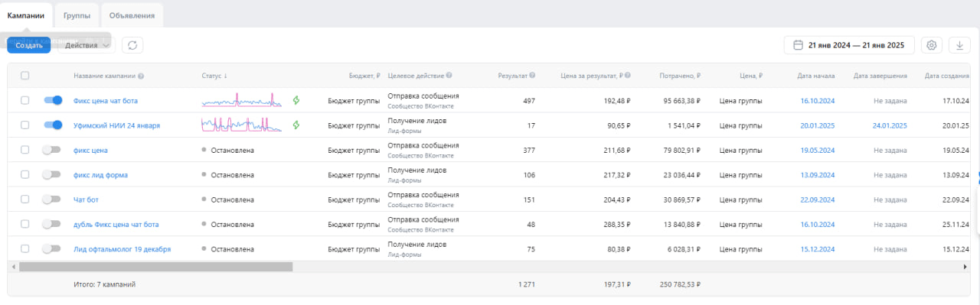This screenshot has height=305, width=980.
Task: Click lightning icon for Фикс цена чат бота
Action: [296, 100]
